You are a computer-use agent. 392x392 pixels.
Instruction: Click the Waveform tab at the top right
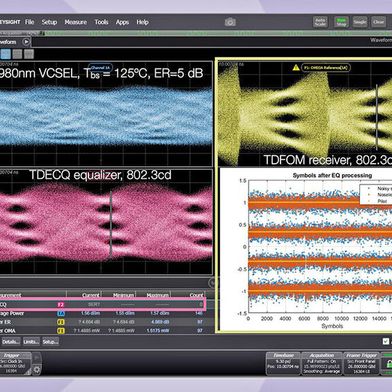pyautogui.click(x=381, y=40)
